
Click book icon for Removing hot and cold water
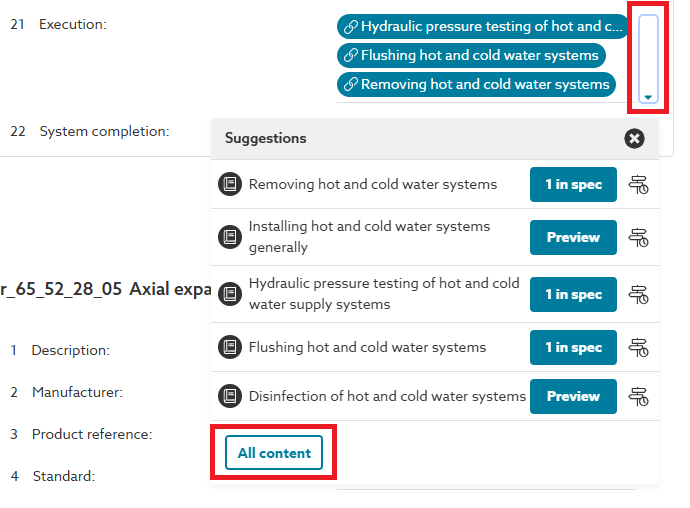pyautogui.click(x=230, y=184)
